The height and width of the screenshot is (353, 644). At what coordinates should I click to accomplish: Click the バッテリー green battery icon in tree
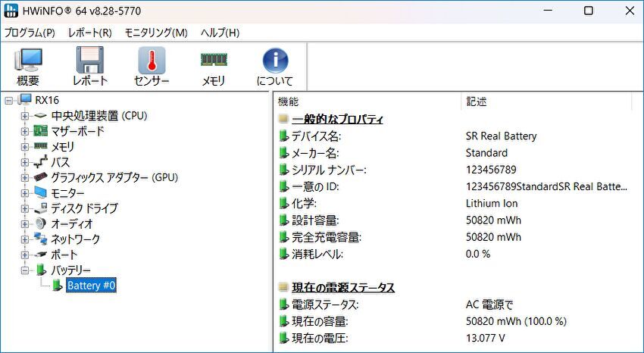[x=40, y=270]
